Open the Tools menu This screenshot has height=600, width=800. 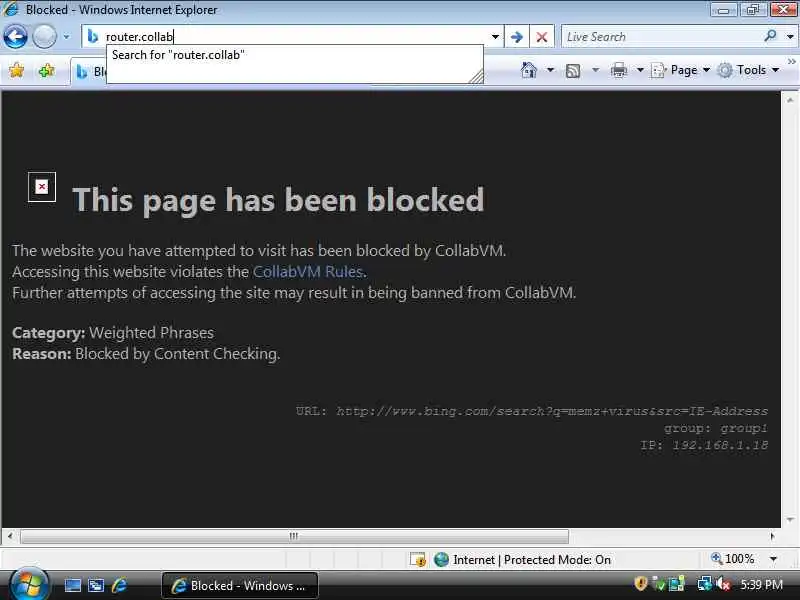pos(748,70)
